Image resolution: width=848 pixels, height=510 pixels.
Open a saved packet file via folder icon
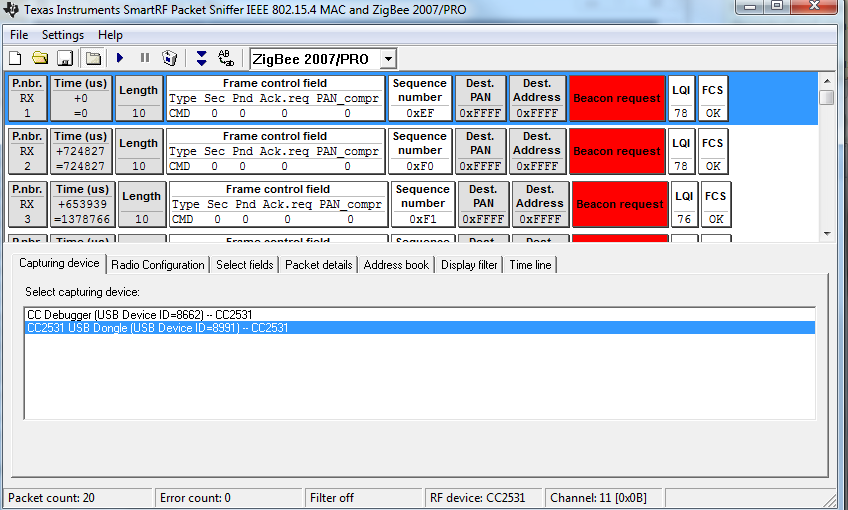[40, 58]
